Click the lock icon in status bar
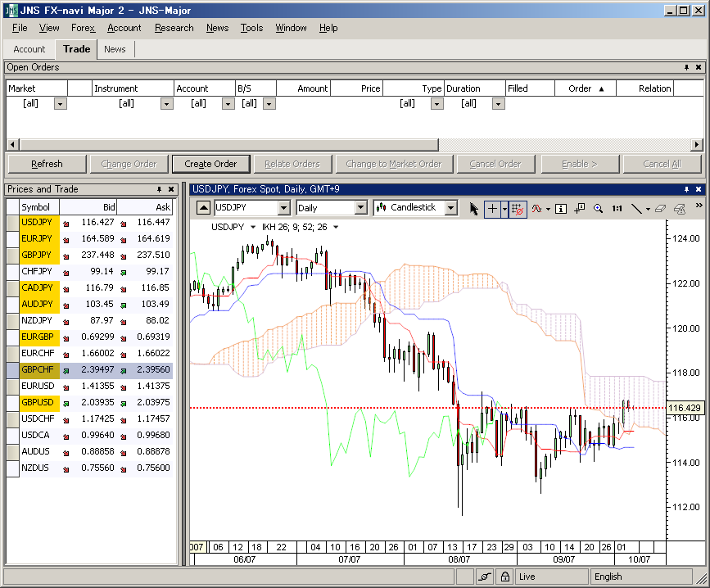This screenshot has width=710, height=588. (505, 577)
